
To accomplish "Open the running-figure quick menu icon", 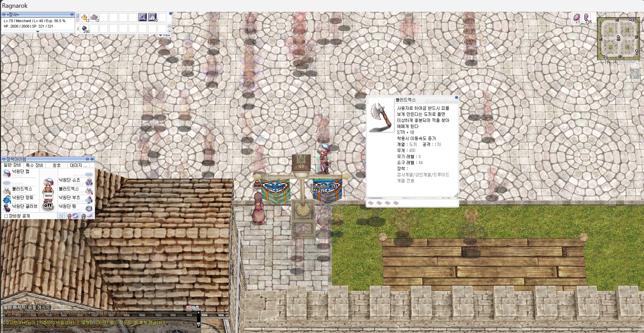I will point(634,74).
